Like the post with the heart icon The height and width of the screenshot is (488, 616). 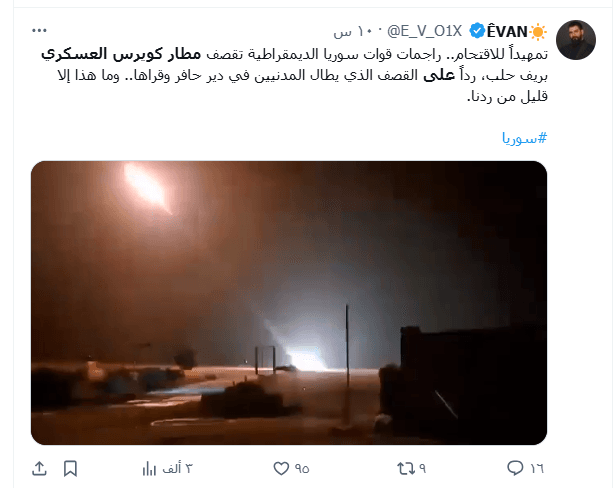click(281, 468)
